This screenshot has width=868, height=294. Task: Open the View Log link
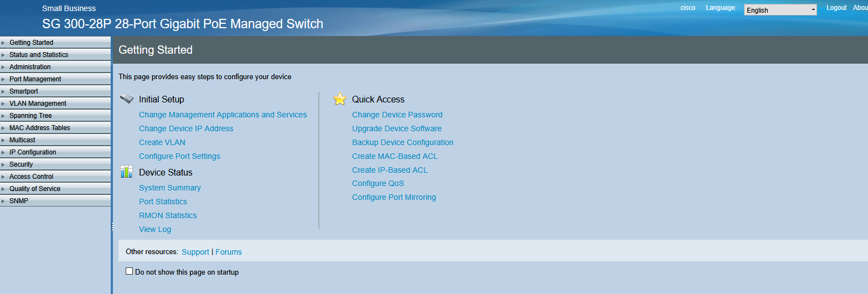point(154,229)
